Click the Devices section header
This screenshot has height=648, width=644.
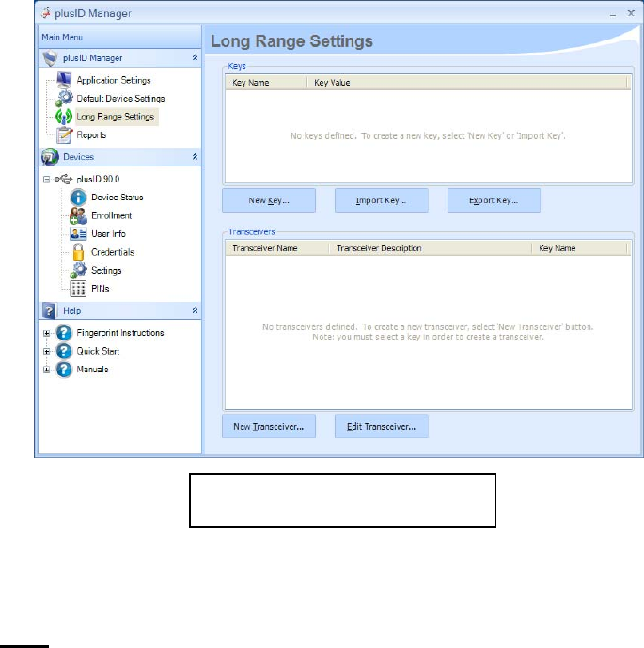[x=119, y=157]
